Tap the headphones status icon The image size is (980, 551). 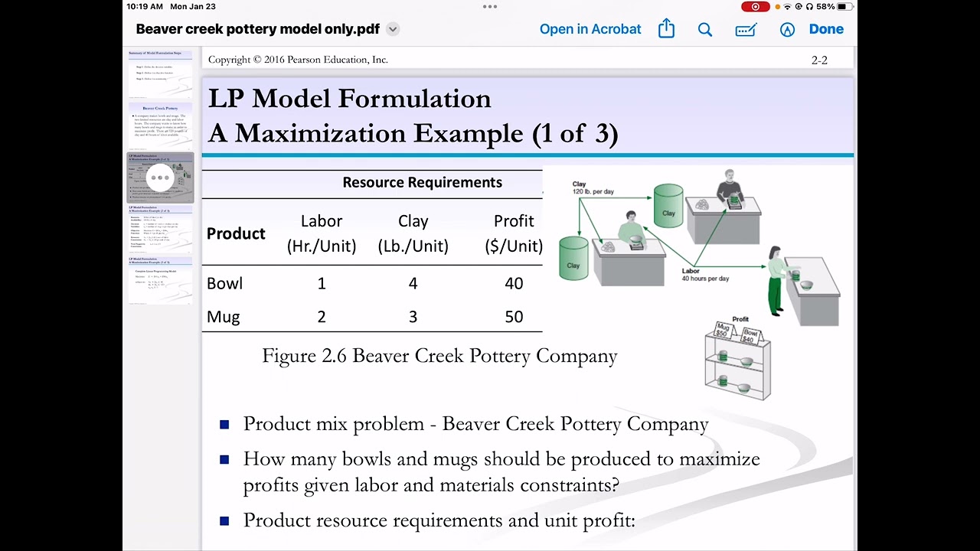809,6
